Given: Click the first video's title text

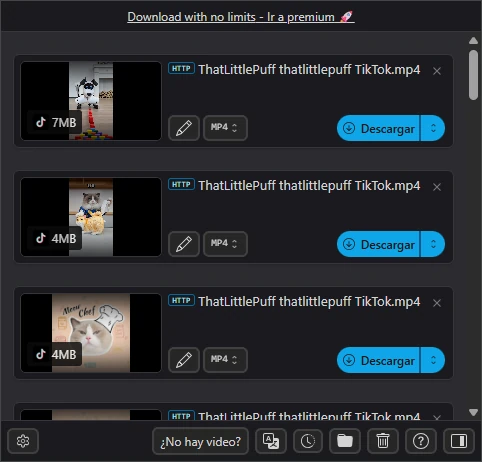Looking at the screenshot, I should 309,70.
